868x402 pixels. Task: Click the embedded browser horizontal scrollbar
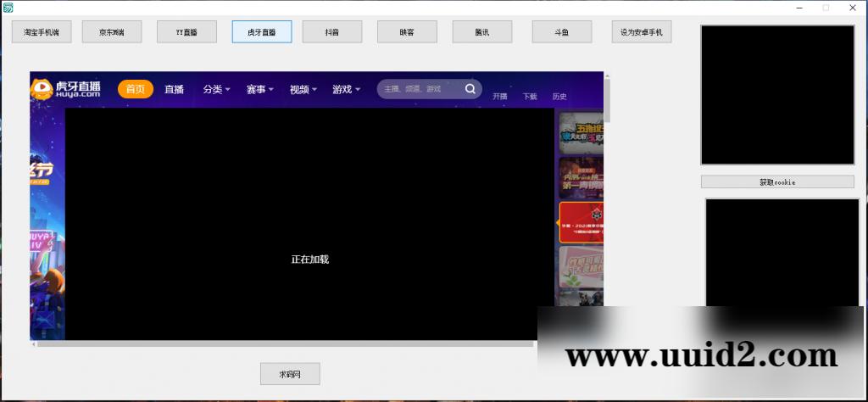coord(286,343)
